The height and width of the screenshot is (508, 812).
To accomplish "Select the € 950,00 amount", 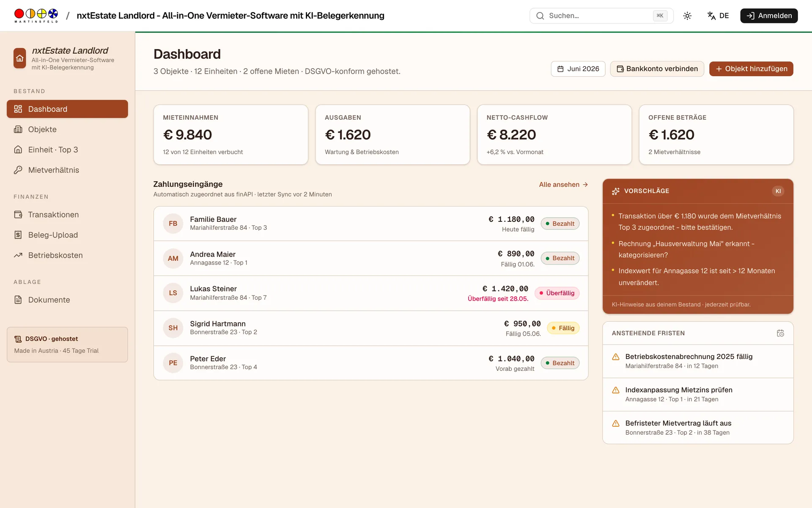I will pyautogui.click(x=522, y=324).
